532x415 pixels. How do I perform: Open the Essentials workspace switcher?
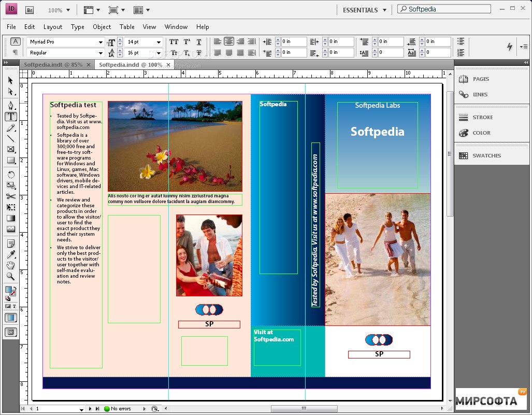click(364, 10)
